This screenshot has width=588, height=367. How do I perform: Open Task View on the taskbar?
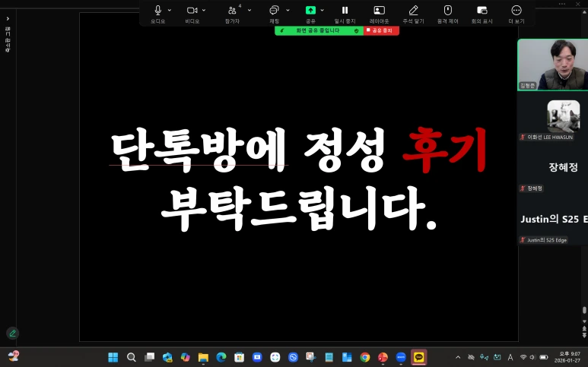[x=149, y=357]
